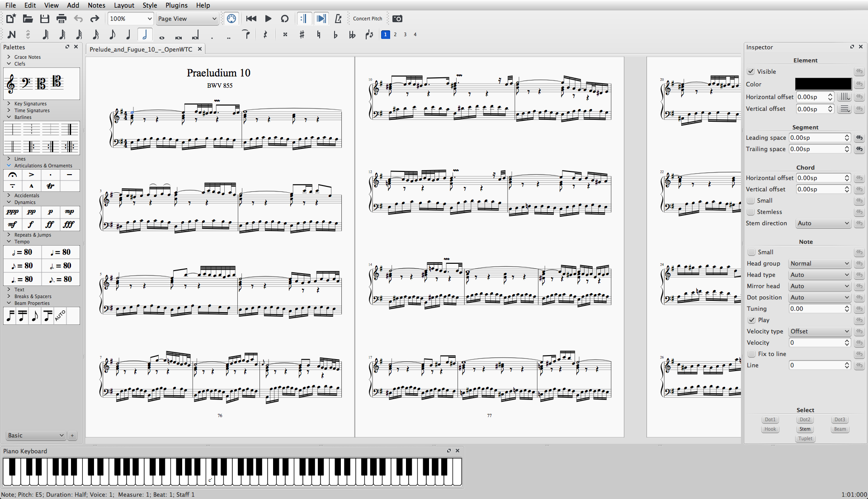The height and width of the screenshot is (499, 868).
Task: Click the Beam select button in the Inspector
Action: tap(839, 429)
